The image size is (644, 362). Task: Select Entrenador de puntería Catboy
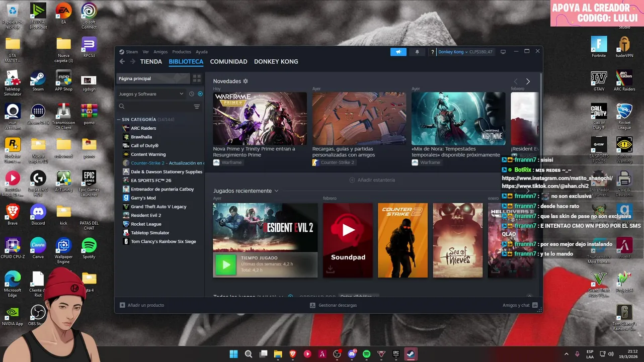tap(162, 189)
